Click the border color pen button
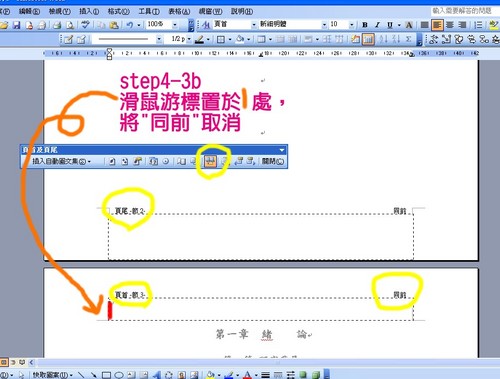Viewport: 500px width, 379px height. pyautogui.click(x=199, y=39)
